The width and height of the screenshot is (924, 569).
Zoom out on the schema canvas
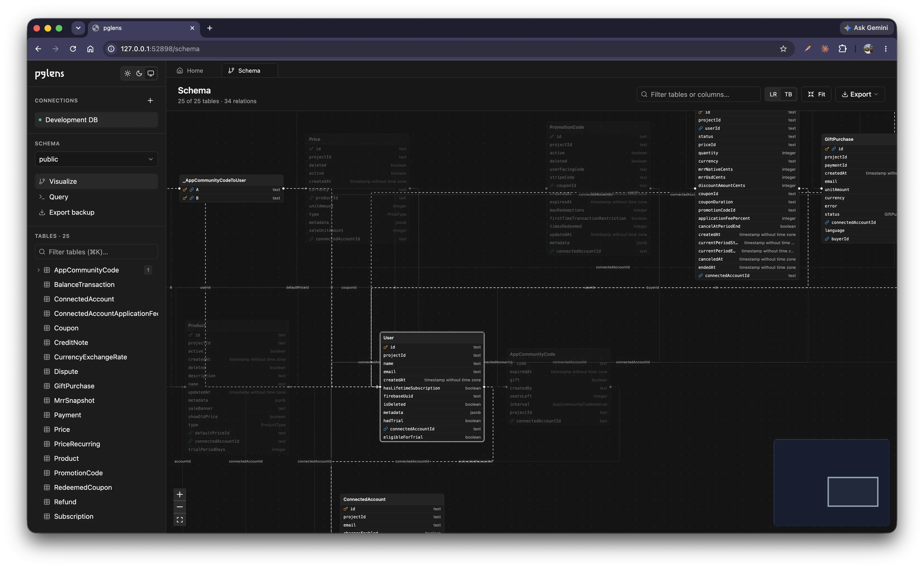(x=180, y=507)
